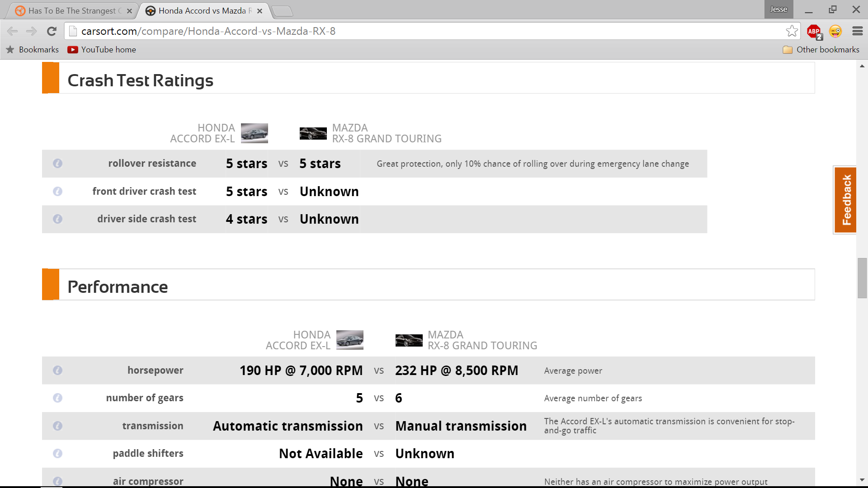Click info icon for rollover resistance
Image resolution: width=868 pixels, height=488 pixels.
point(57,164)
